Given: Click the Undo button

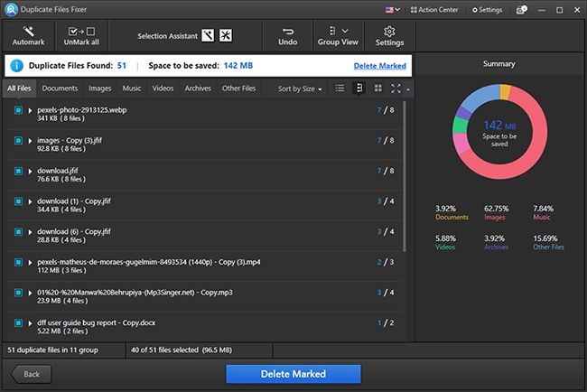Looking at the screenshot, I should point(287,36).
